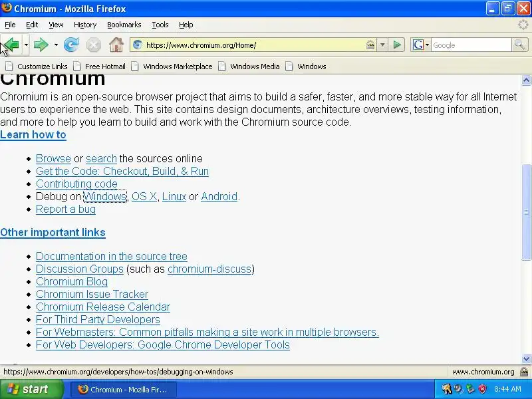
Task: Click the Learn how to heading link
Action: coord(33,135)
